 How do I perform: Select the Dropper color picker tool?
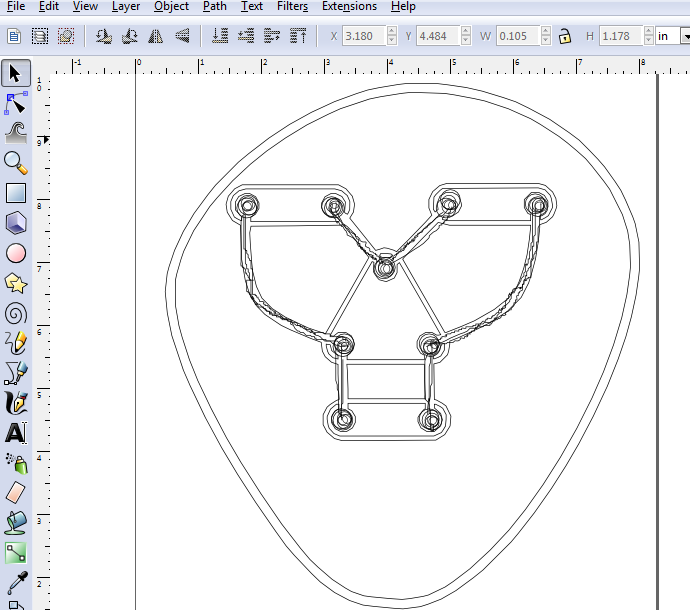point(18,582)
